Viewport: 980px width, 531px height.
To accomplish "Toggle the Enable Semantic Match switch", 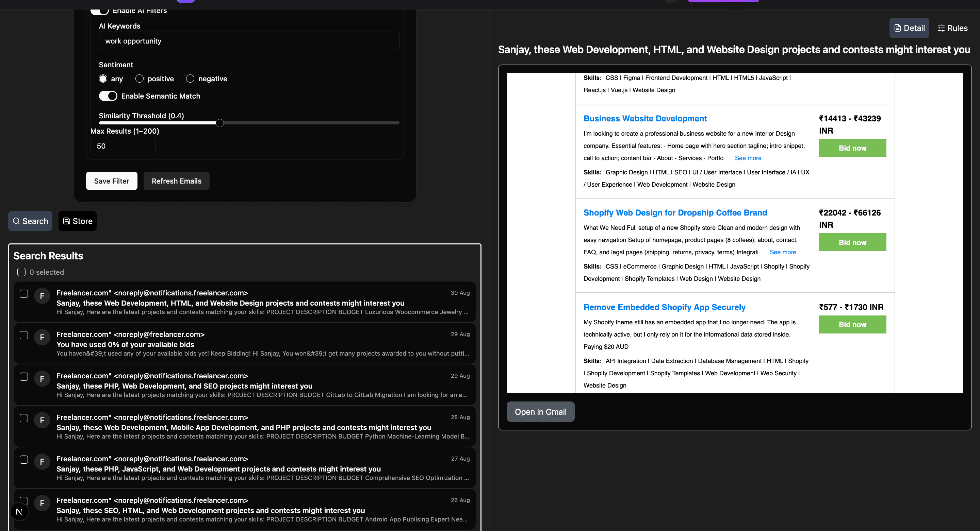I will (108, 96).
